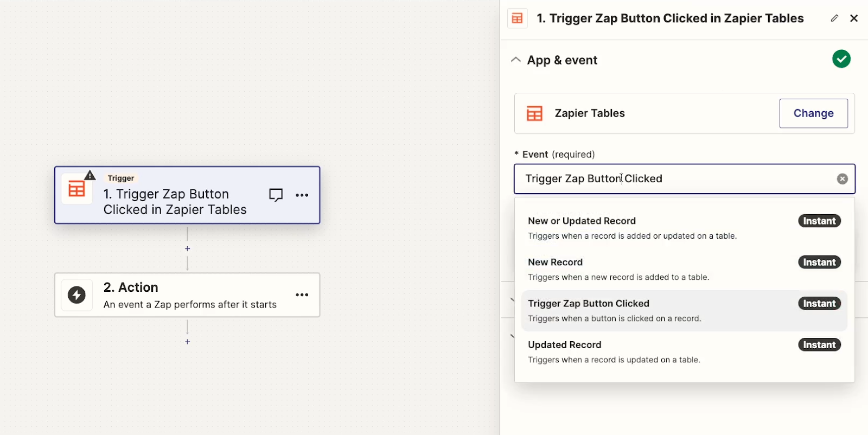Collapse the App & event section

tap(516, 60)
